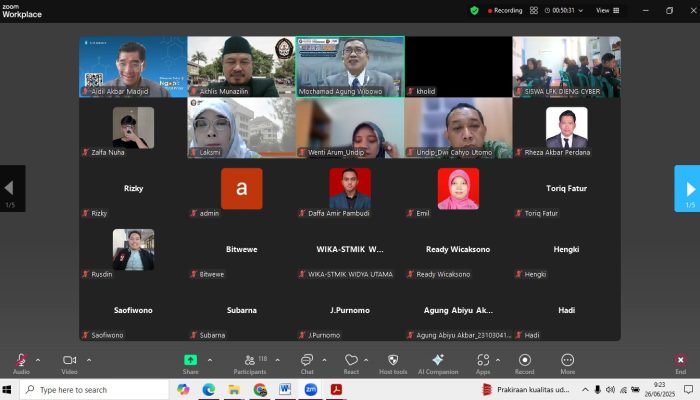The height and width of the screenshot is (400, 700).
Task: Open the Participants panel
Action: click(x=250, y=363)
